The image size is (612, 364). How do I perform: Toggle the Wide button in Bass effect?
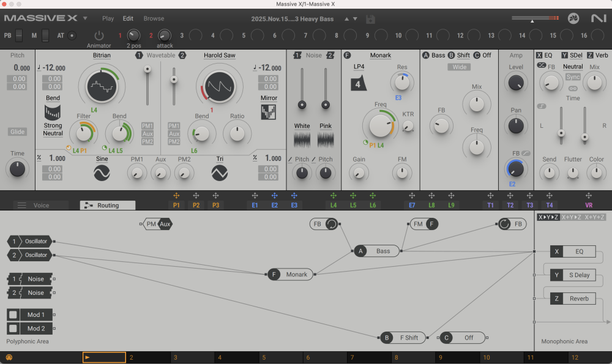[459, 67]
